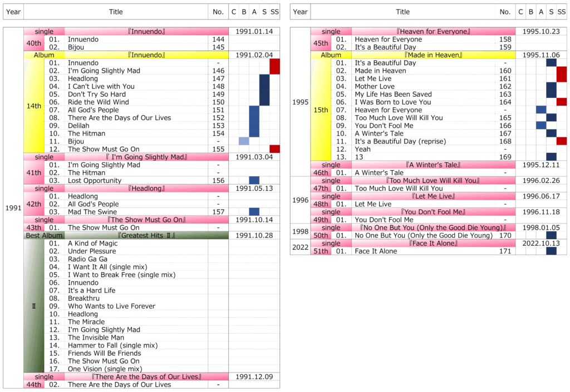Select 'Radio Ga Ga' track row
The height and width of the screenshot is (392, 570).
coord(127,259)
